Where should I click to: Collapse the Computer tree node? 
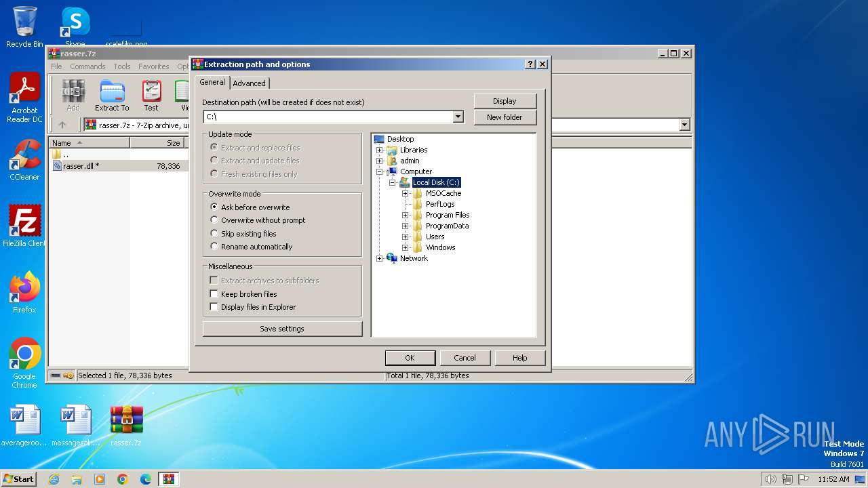(380, 171)
